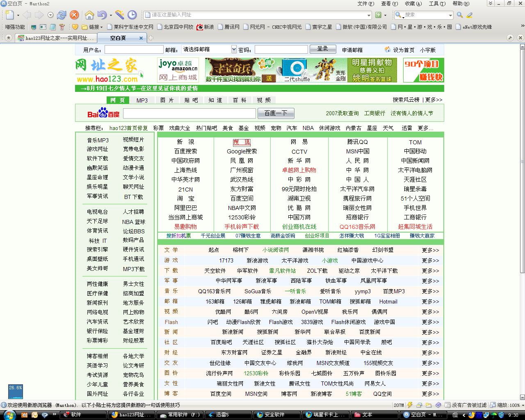Image resolution: width=525 pixels, height=420 pixels.
Task: Open the history clock icon
Action: [x=132, y=15]
